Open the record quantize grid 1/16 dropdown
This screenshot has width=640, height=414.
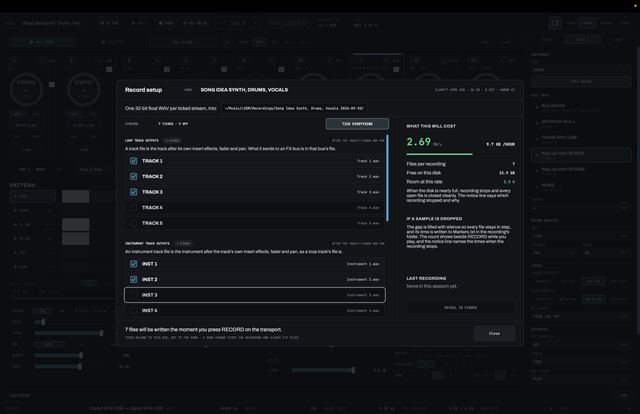click(580, 236)
